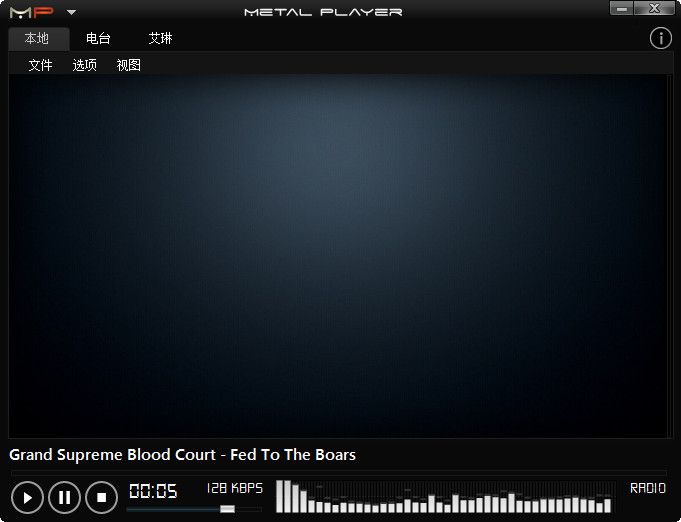The image size is (681, 522).
Task: Click the track seek progress bar
Action: (338, 472)
